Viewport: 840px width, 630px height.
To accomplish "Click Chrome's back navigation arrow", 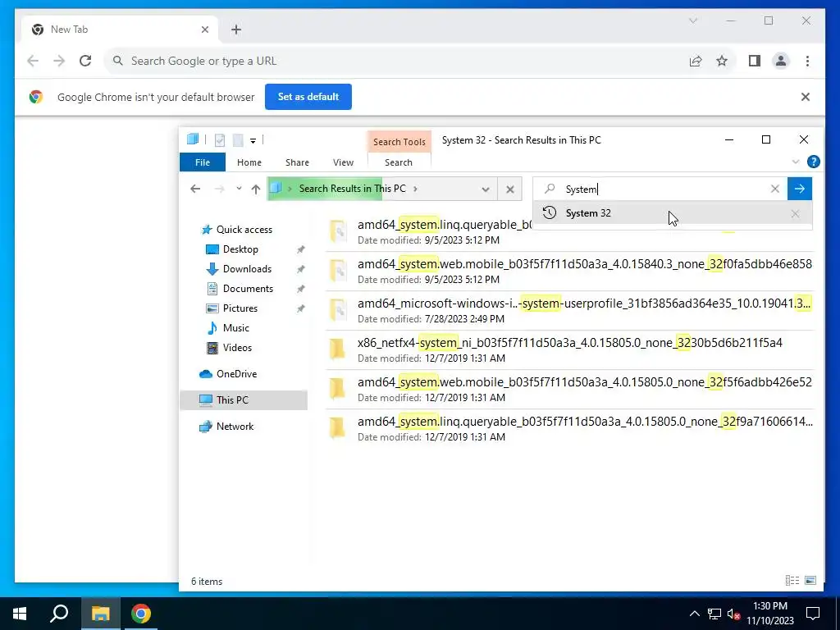I will (x=33, y=61).
